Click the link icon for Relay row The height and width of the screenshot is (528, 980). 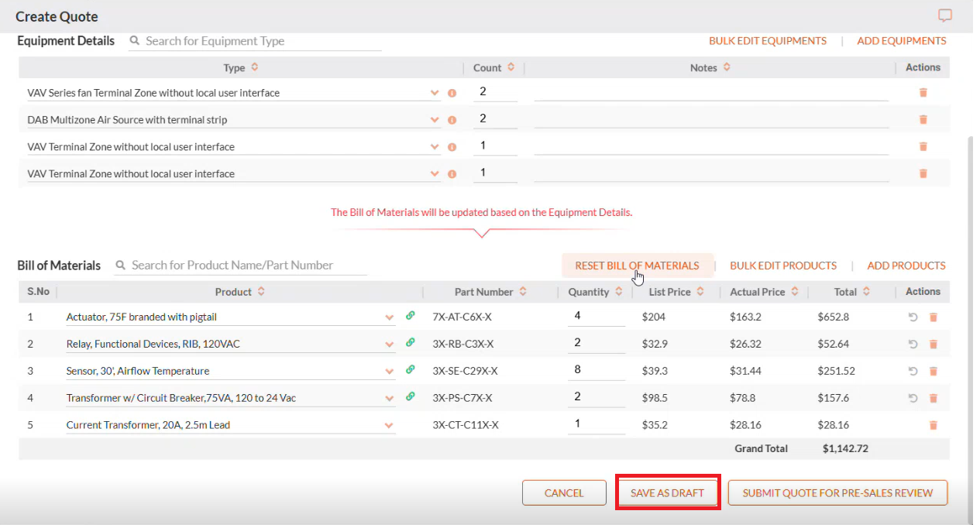click(x=411, y=342)
